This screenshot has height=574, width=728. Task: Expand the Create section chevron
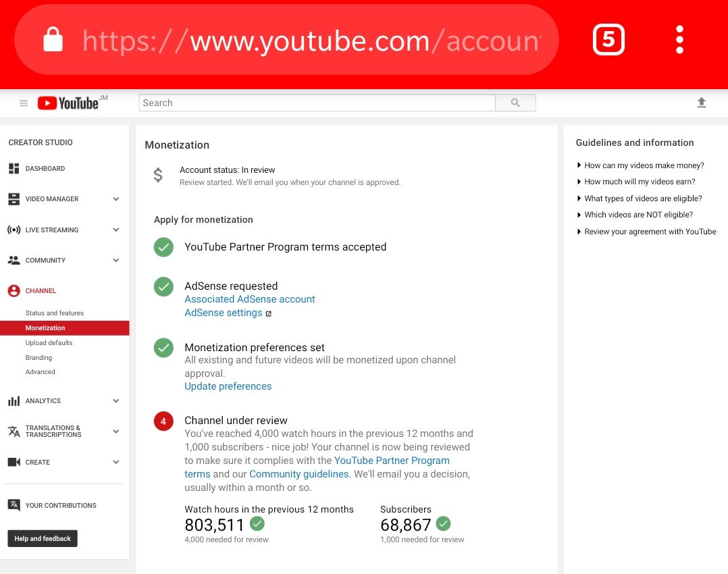pos(116,462)
